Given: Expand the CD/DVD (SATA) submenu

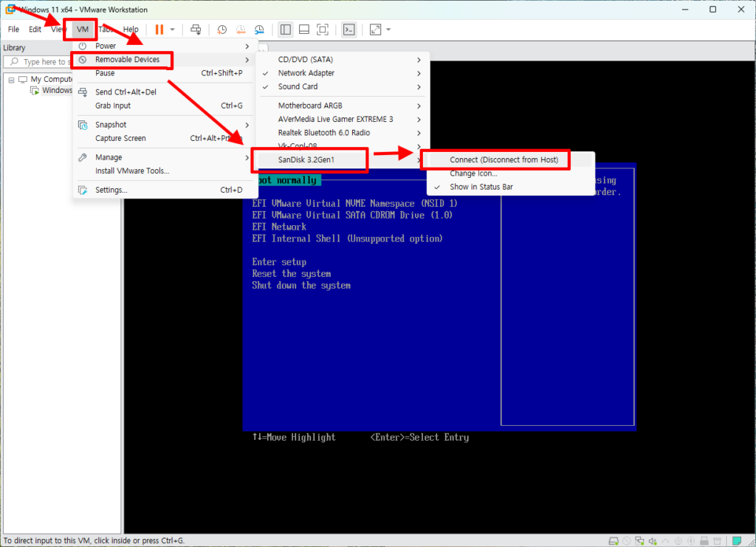Looking at the screenshot, I should coord(343,60).
